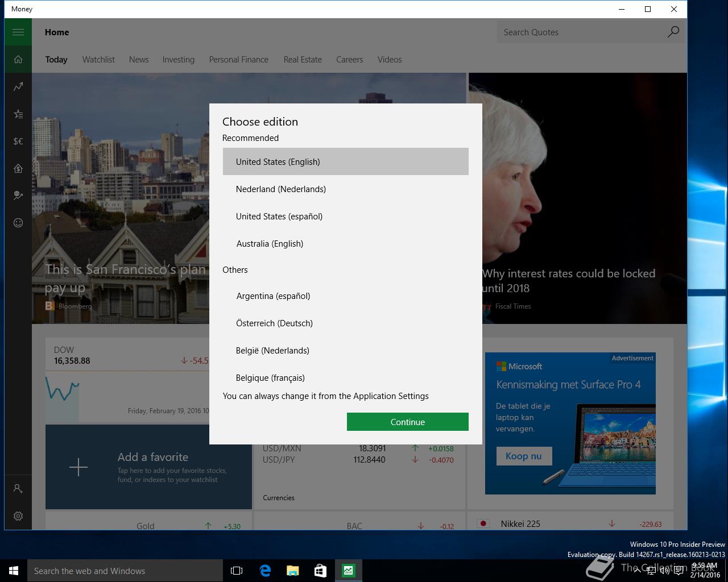Screen dimensions: 728x582
Task: Click the volume tray icon
Action: 665,571
